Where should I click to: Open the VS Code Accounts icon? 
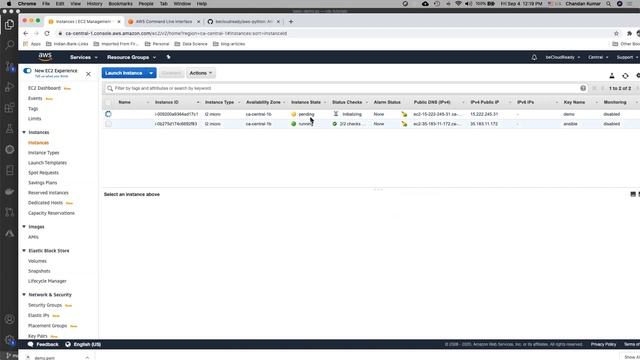pyautogui.click(x=9, y=319)
